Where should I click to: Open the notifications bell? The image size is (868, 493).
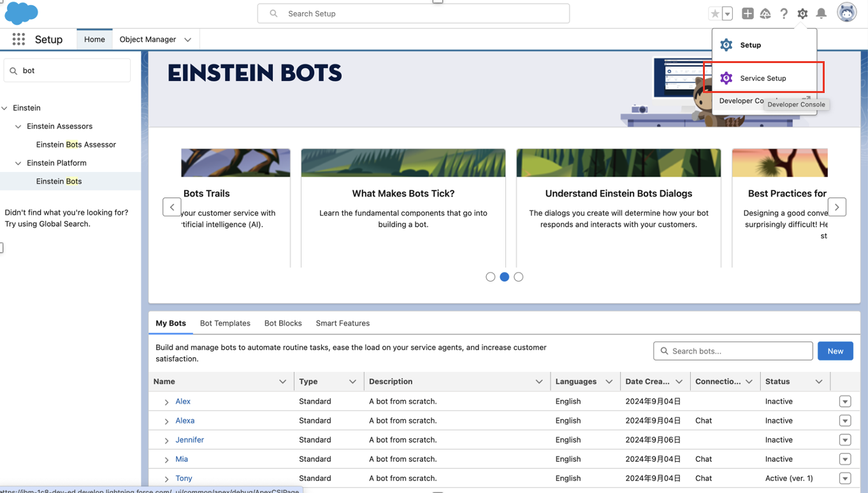pos(821,13)
